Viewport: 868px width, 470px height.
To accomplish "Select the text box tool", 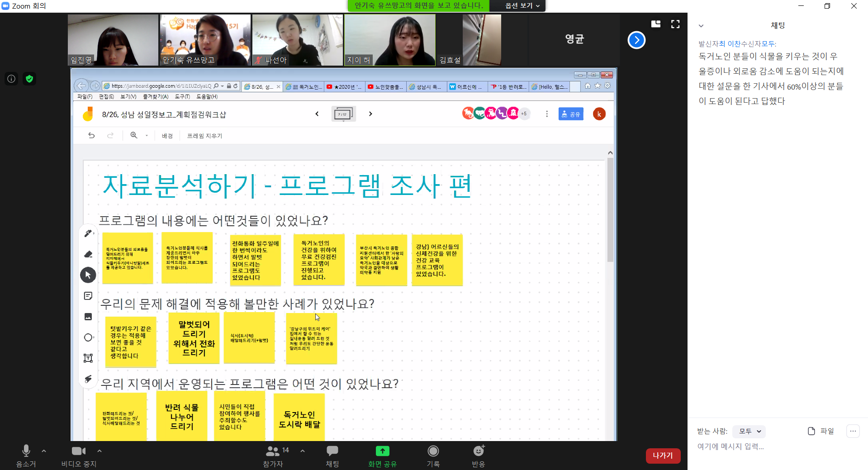I will (88, 358).
